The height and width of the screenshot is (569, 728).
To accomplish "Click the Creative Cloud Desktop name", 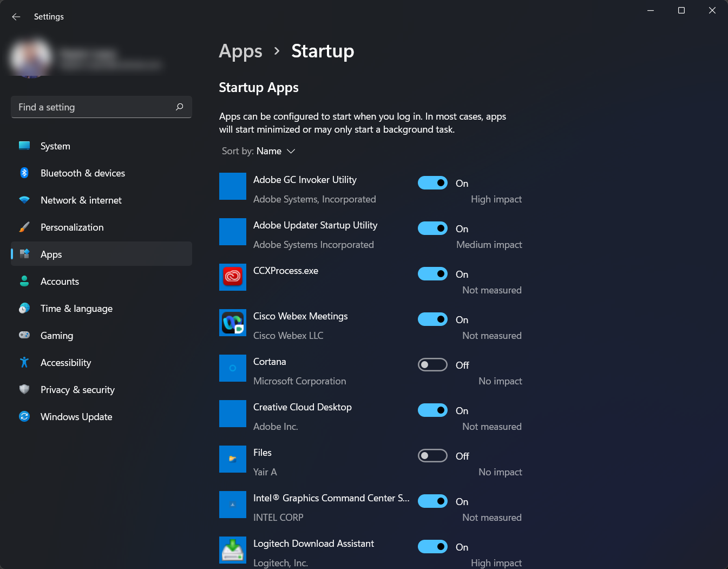I will click(x=303, y=407).
